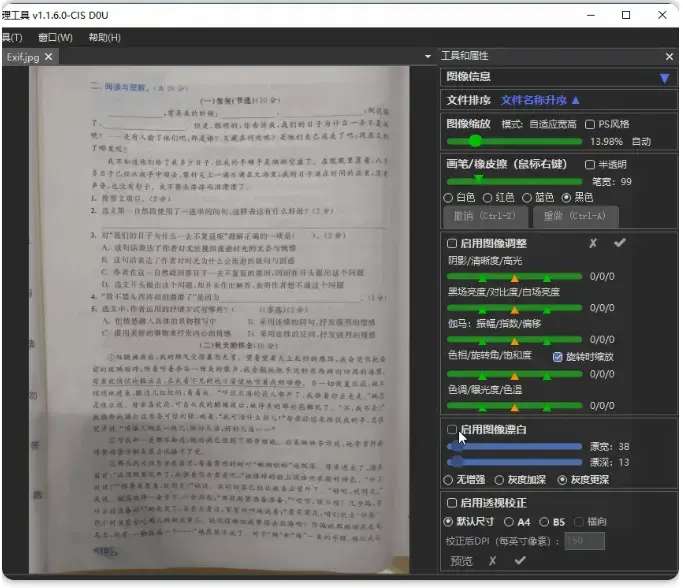The image size is (683, 588).
Task: Select the B5 paper size
Action: [544, 522]
